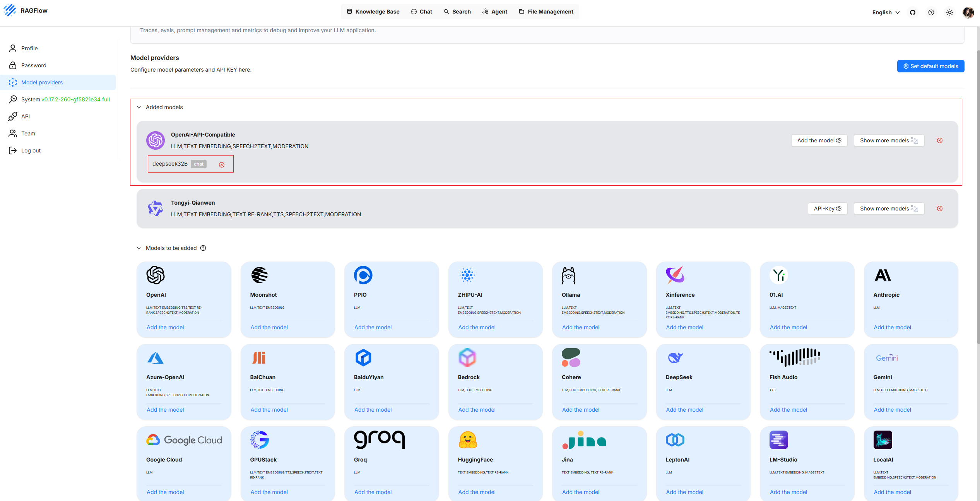Click the Gemini logo
This screenshot has height=501, width=980.
coord(887,357)
